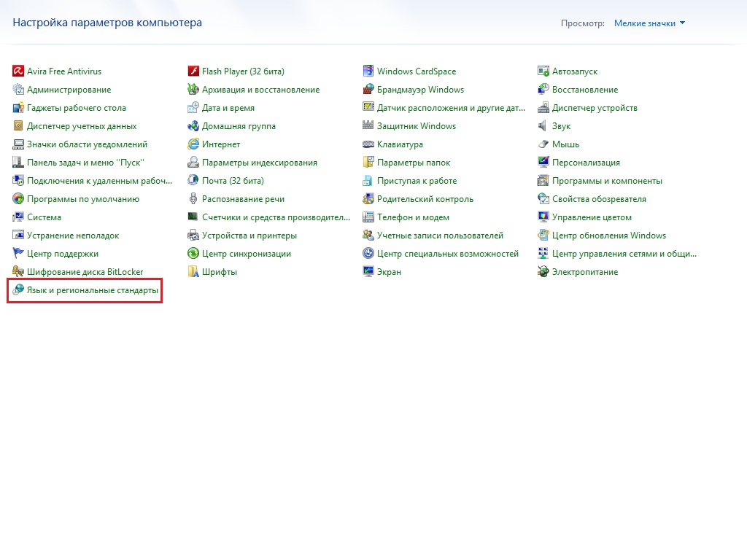The height and width of the screenshot is (560, 747).
Task: Click the Шрифты folder icon
Action: point(193,272)
